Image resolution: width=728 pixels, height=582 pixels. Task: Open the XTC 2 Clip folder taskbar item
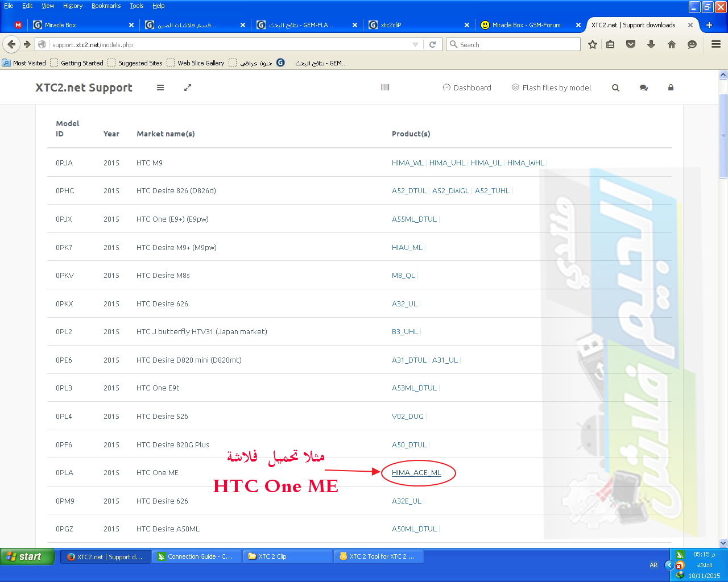tap(287, 557)
